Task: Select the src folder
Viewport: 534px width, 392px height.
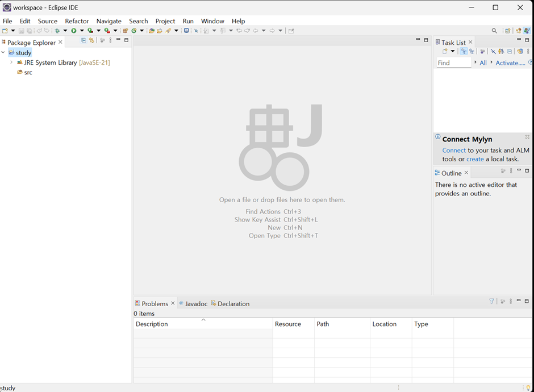Action: [x=25, y=72]
